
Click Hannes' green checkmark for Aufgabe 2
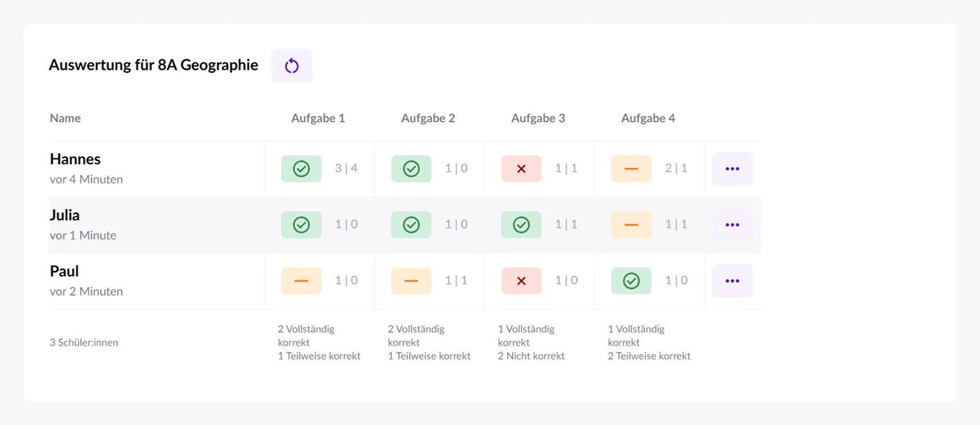point(411,169)
